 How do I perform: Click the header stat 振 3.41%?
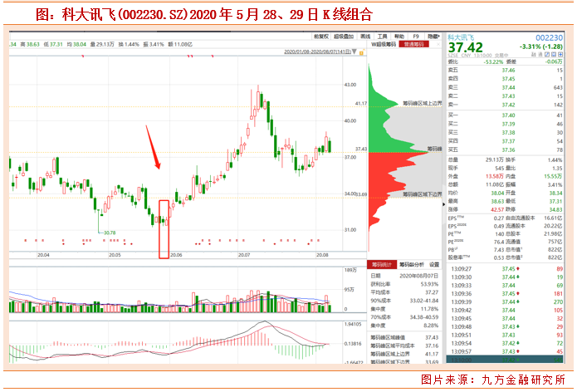153,44
